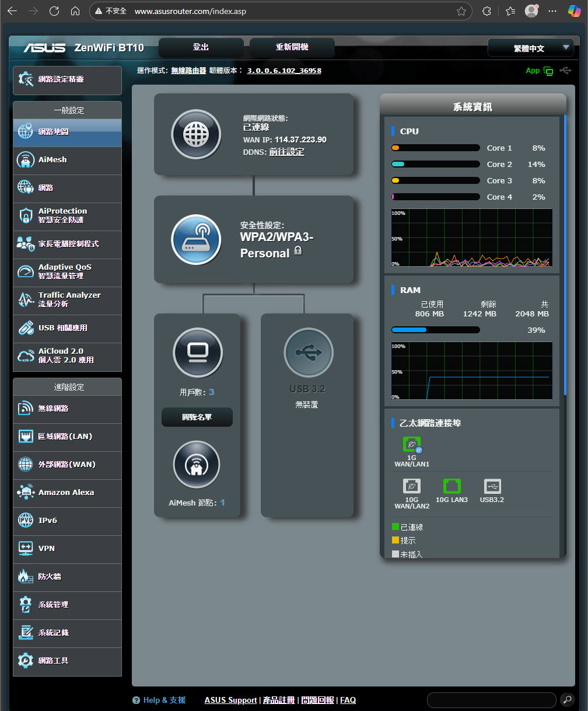
Task: Click the 重新開機 reboot button
Action: click(x=292, y=47)
